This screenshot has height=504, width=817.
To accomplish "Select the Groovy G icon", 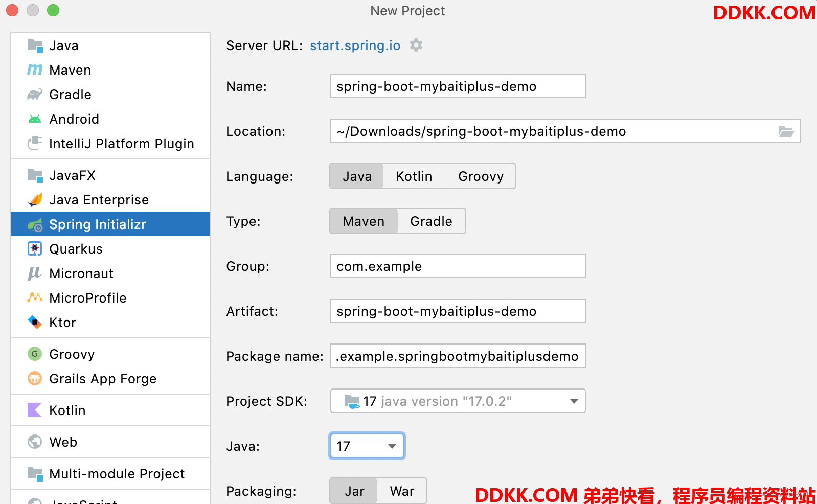I will pos(35,354).
